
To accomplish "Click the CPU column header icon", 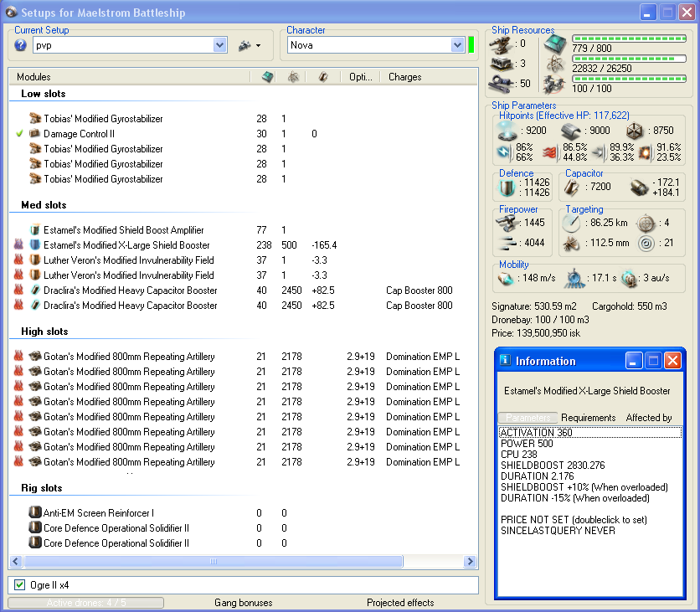I will pyautogui.click(x=266, y=77).
